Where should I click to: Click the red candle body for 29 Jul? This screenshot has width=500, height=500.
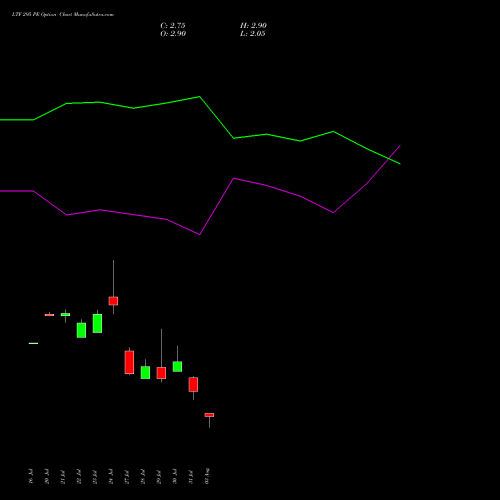[x=161, y=373]
